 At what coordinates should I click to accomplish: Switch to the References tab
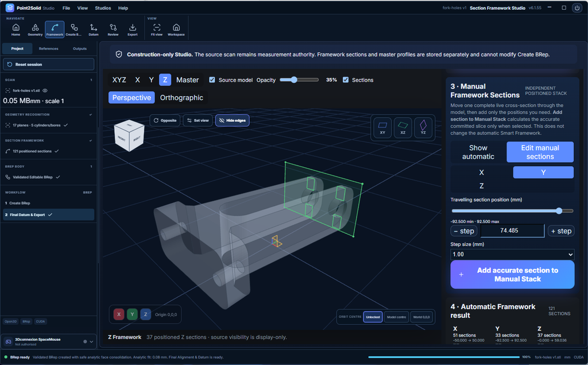pos(49,49)
